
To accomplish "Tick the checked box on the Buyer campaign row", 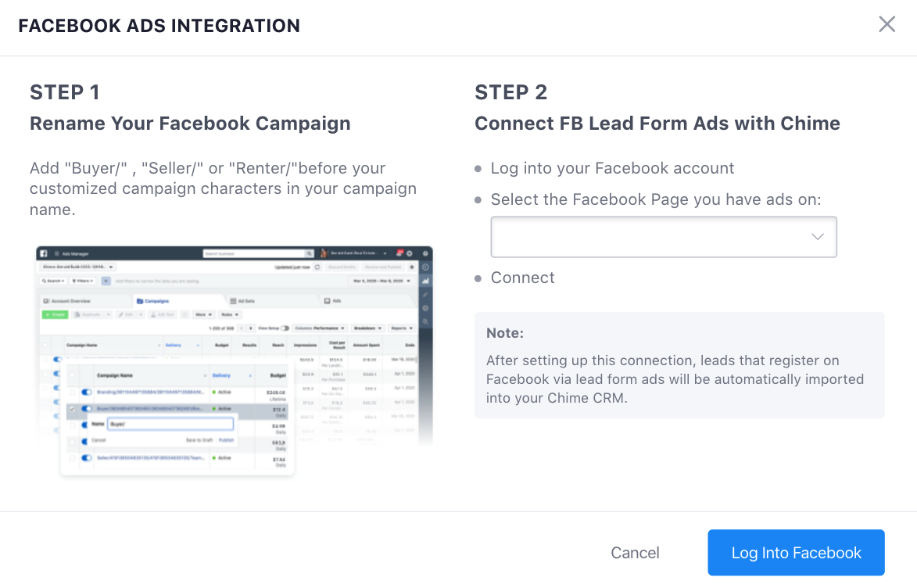I will tap(73, 408).
